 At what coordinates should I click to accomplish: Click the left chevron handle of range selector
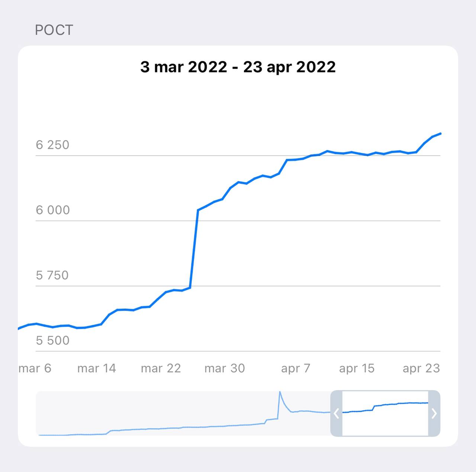coord(336,413)
